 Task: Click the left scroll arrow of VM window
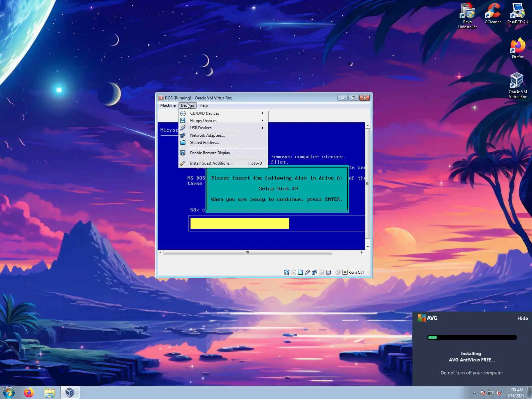(x=160, y=252)
